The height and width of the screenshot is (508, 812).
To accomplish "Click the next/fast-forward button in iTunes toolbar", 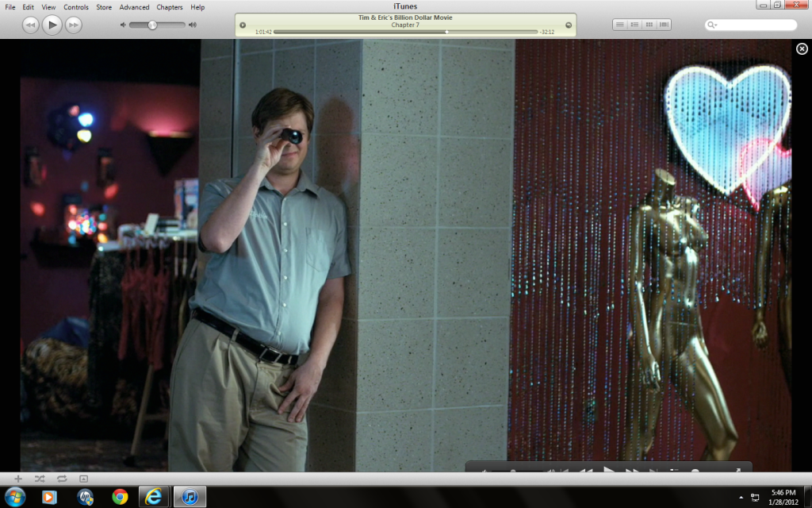I will point(74,25).
